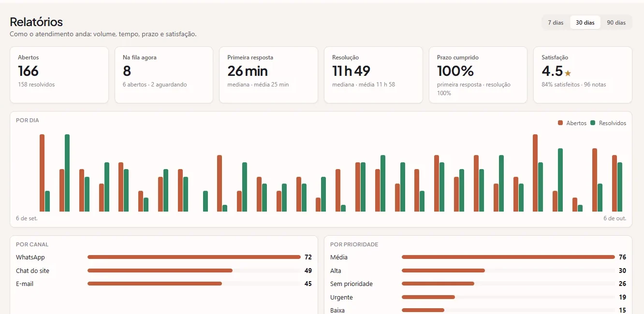Click the POR CANAL heading

pyautogui.click(x=32, y=244)
